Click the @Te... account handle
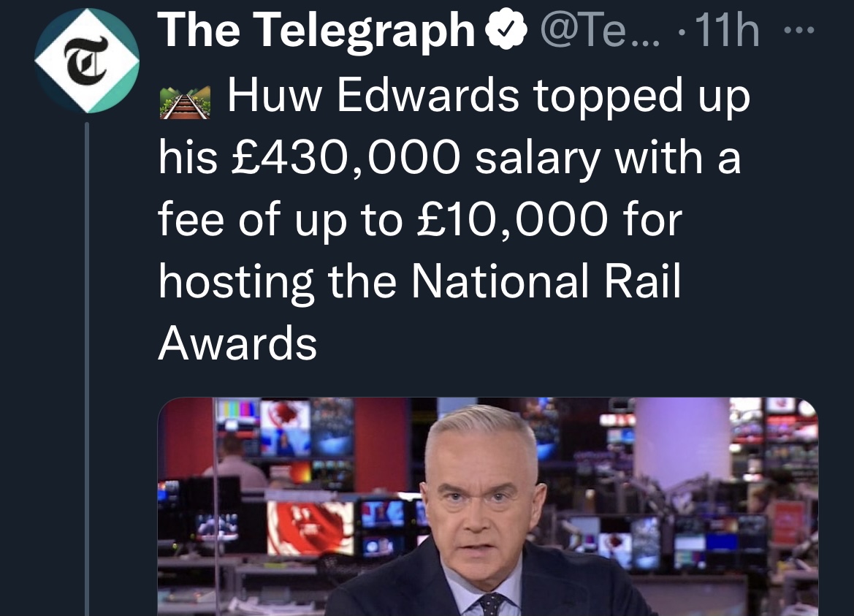The width and height of the screenshot is (854, 616). pyautogui.click(x=600, y=31)
